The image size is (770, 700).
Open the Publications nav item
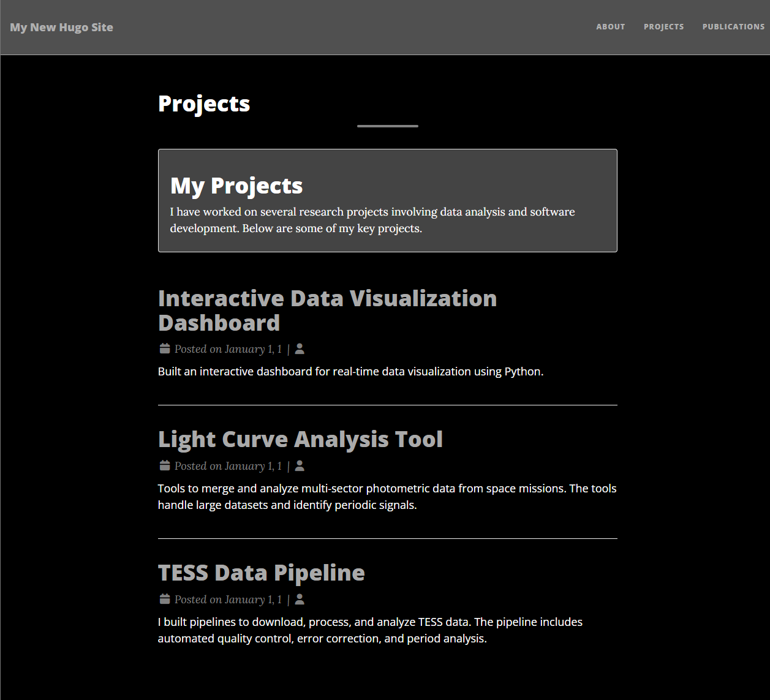click(733, 27)
